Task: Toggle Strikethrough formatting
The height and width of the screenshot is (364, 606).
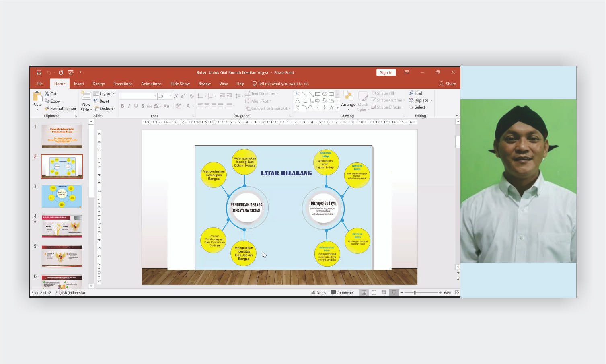Action: (149, 106)
